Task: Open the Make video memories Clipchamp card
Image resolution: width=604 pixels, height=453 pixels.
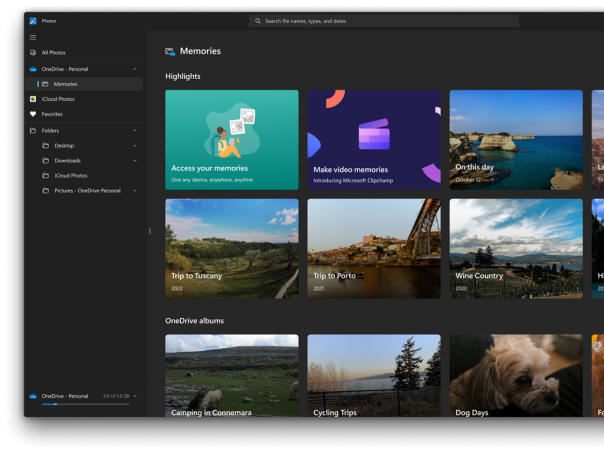Action: pos(374,140)
